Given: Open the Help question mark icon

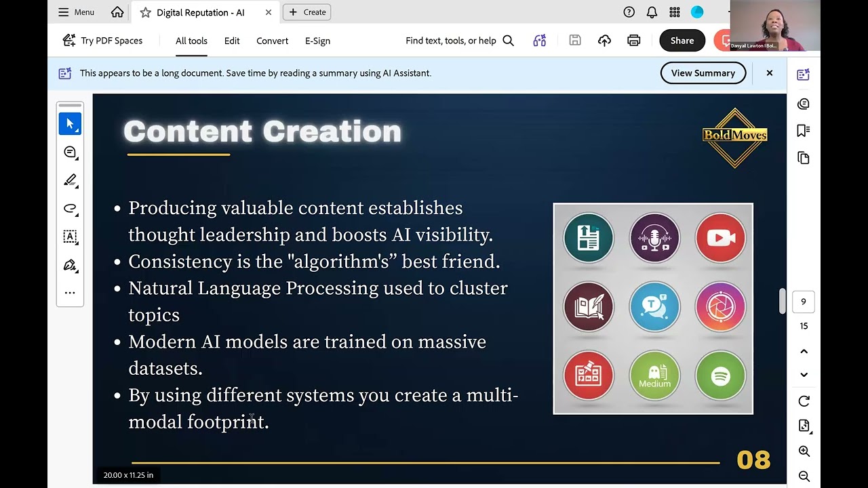Looking at the screenshot, I should [x=629, y=12].
